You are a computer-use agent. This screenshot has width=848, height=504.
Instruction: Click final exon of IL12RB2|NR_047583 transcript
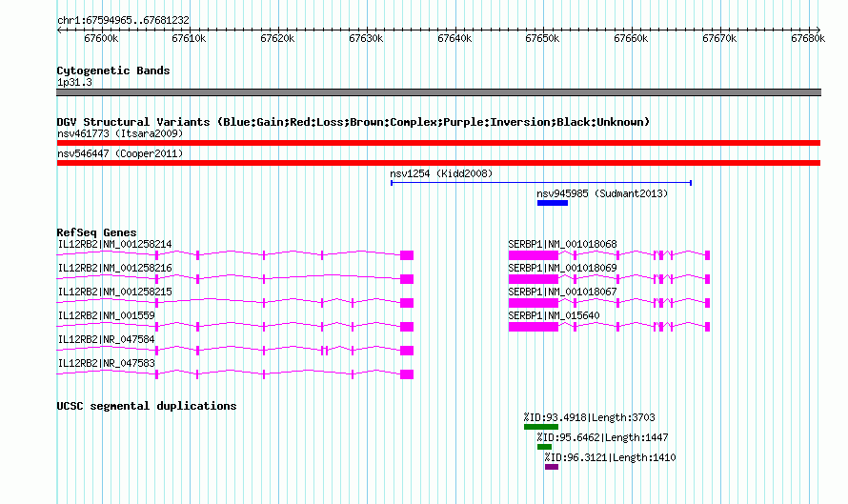tap(407, 374)
